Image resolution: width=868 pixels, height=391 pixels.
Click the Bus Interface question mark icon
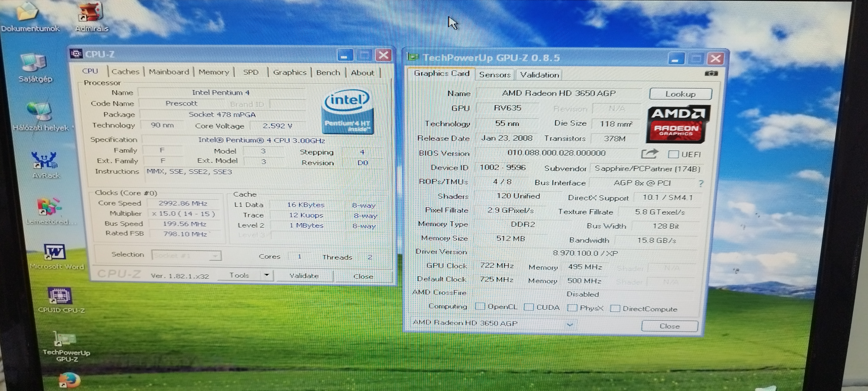click(x=701, y=183)
